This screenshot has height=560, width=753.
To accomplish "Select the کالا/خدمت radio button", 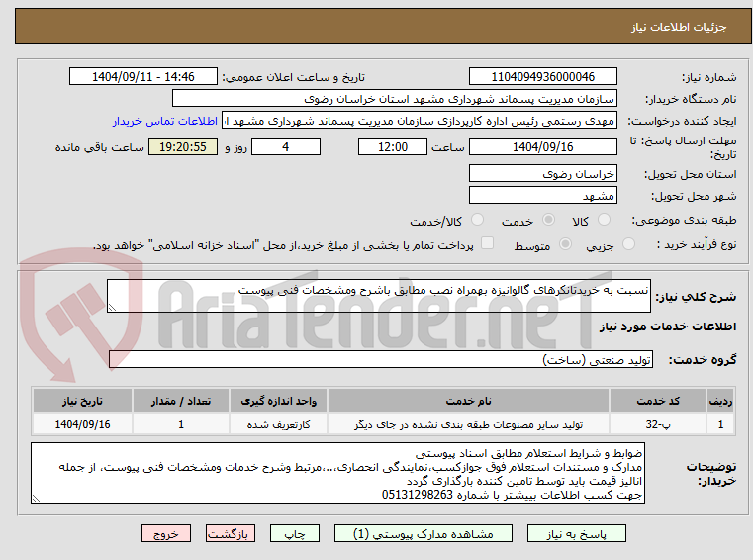I will [x=477, y=220].
